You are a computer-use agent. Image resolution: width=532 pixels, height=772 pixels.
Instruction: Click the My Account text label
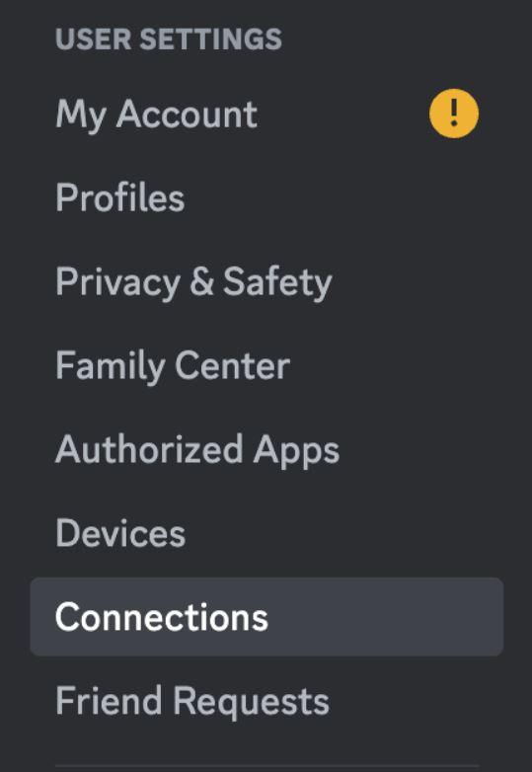[157, 116]
